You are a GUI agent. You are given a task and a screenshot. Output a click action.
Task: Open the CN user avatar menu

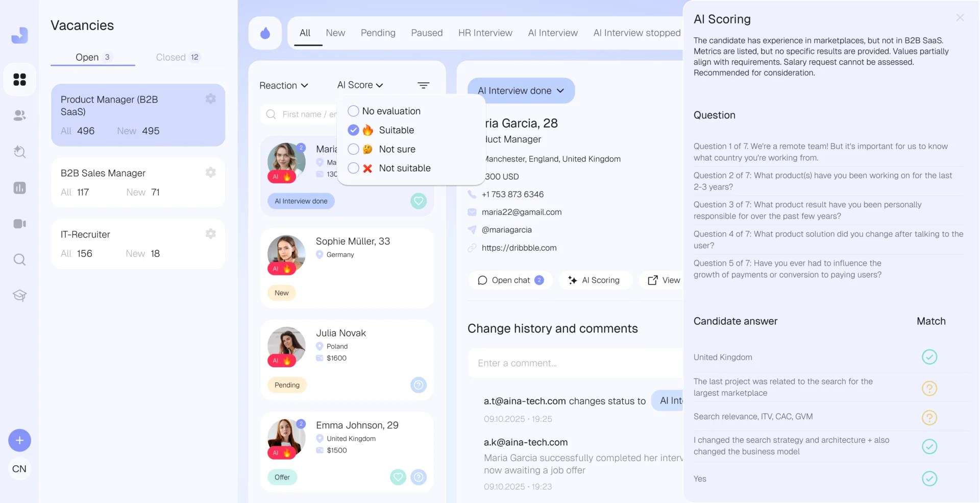(x=19, y=469)
